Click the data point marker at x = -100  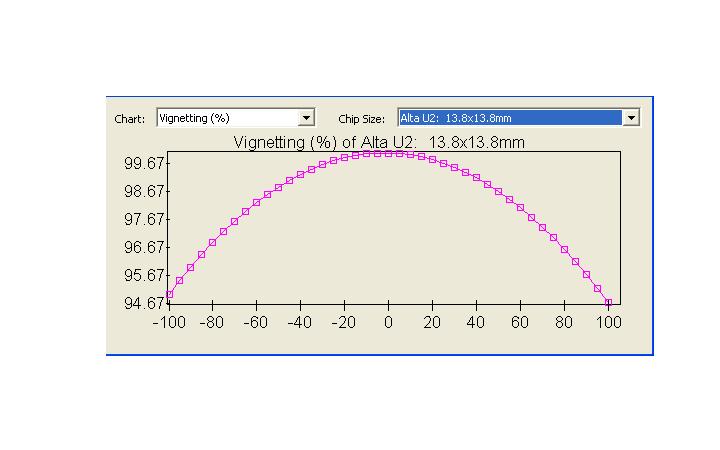169,294
